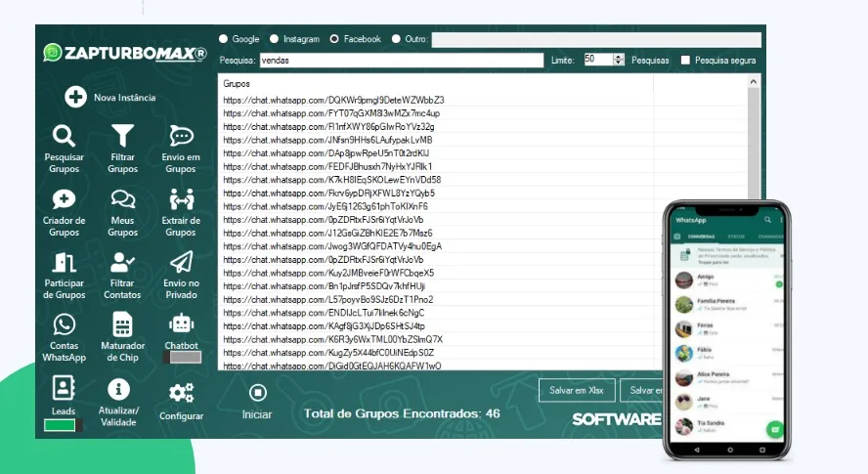Viewport: 868px width, 474px height.
Task: Open the Jane chat on phone
Action: pos(728,402)
